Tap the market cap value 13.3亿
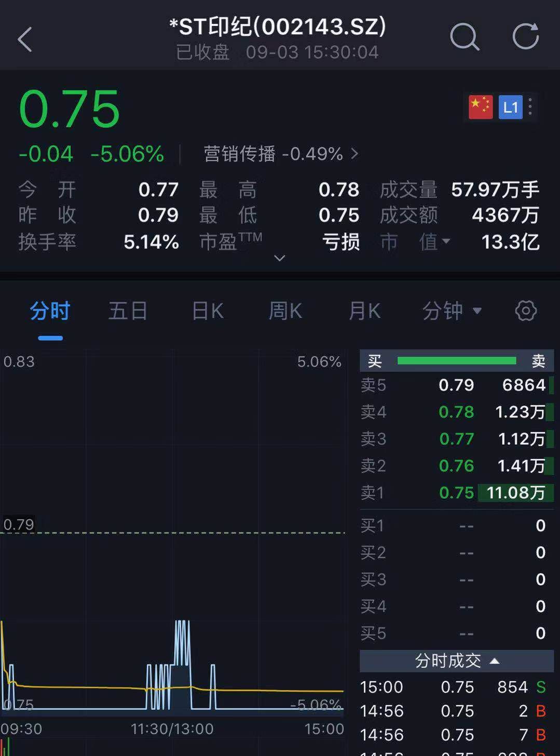560x756 pixels. tap(510, 242)
